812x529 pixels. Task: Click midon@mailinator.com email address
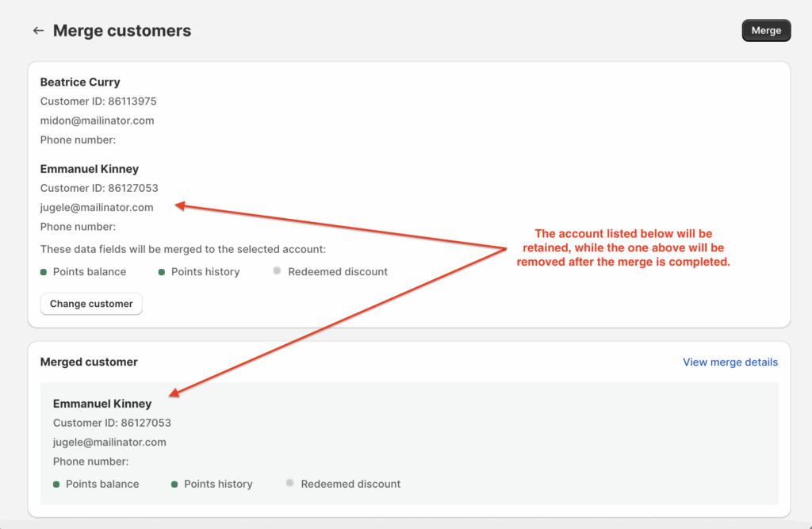95,121
